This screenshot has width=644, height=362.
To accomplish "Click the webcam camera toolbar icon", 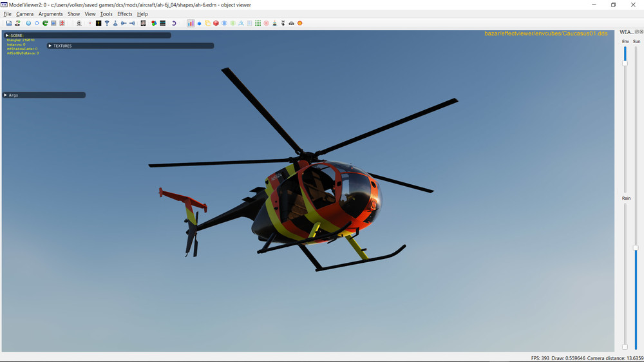I will tap(79, 23).
